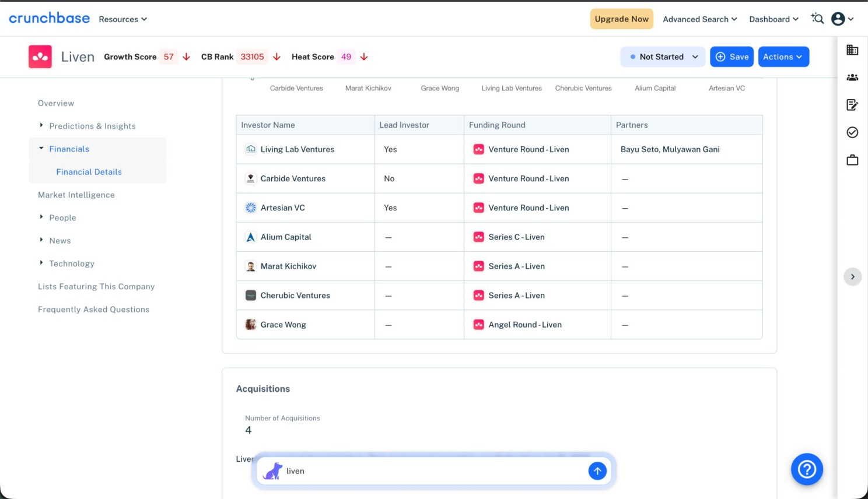The width and height of the screenshot is (868, 499).
Task: Open the notes edit icon in right rail
Action: tap(852, 105)
